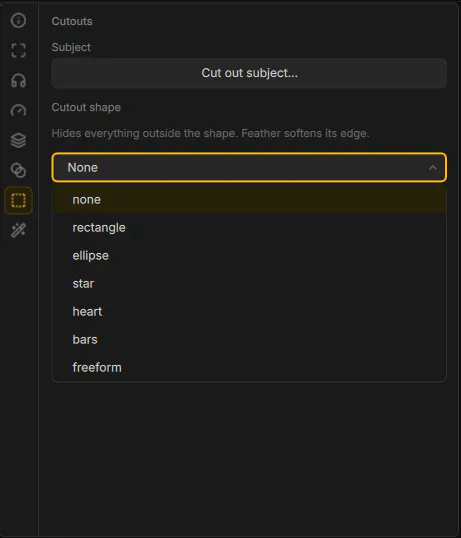Choose the none option
Viewport: 461px width, 538px height.
249,200
